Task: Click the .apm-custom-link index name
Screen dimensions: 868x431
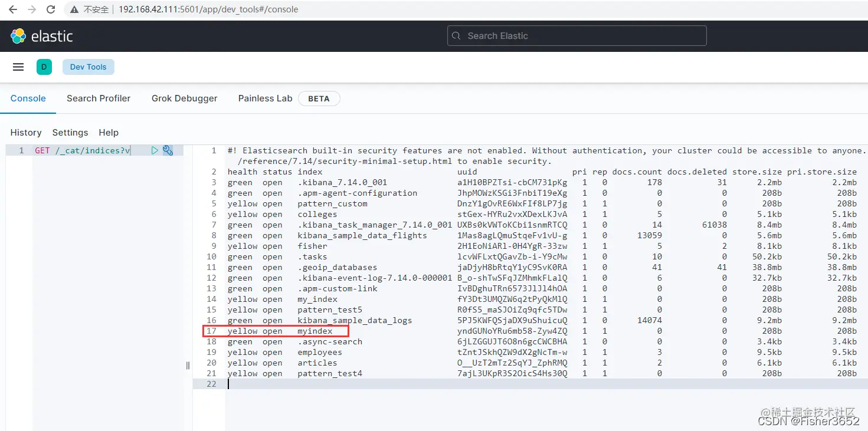Action: pos(338,288)
